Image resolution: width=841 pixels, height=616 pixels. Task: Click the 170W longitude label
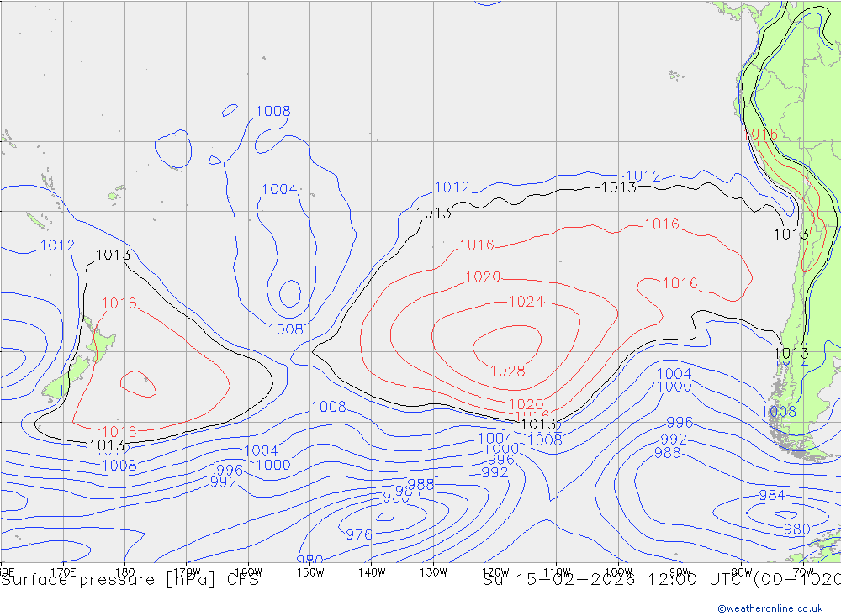point(187,572)
